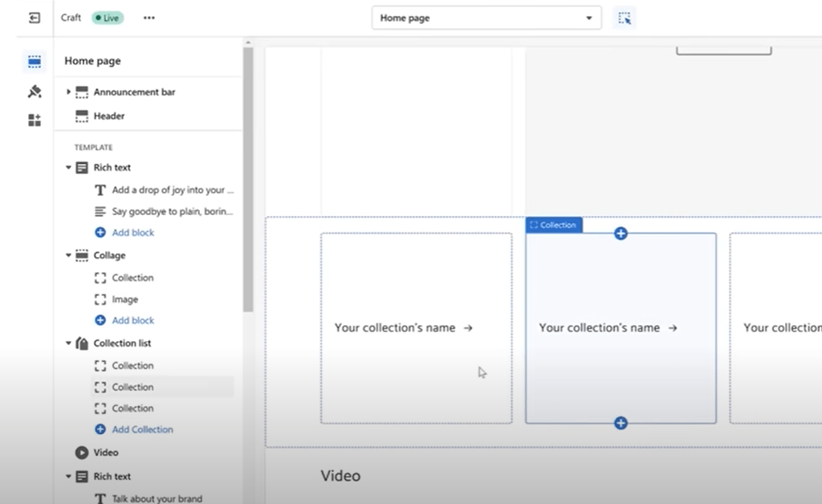Image resolution: width=822 pixels, height=504 pixels.
Task: Open the Home page template dropdown
Action: click(x=486, y=18)
